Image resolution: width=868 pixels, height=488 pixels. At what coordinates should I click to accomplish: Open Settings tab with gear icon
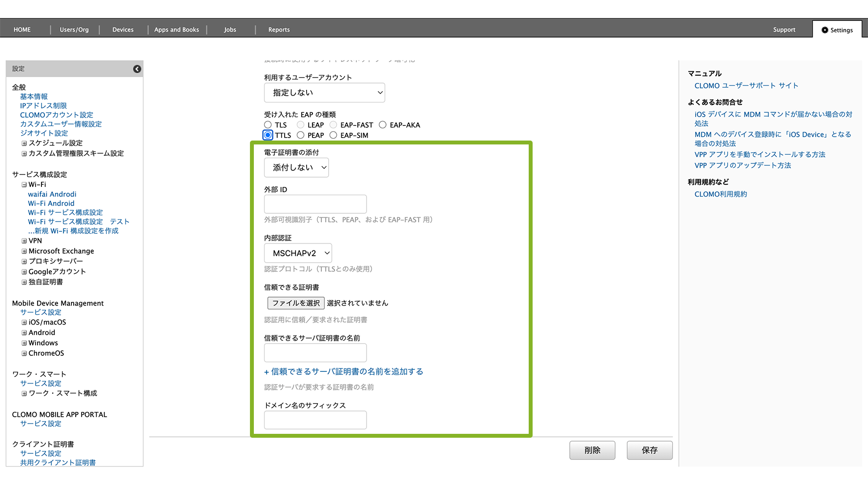(837, 30)
